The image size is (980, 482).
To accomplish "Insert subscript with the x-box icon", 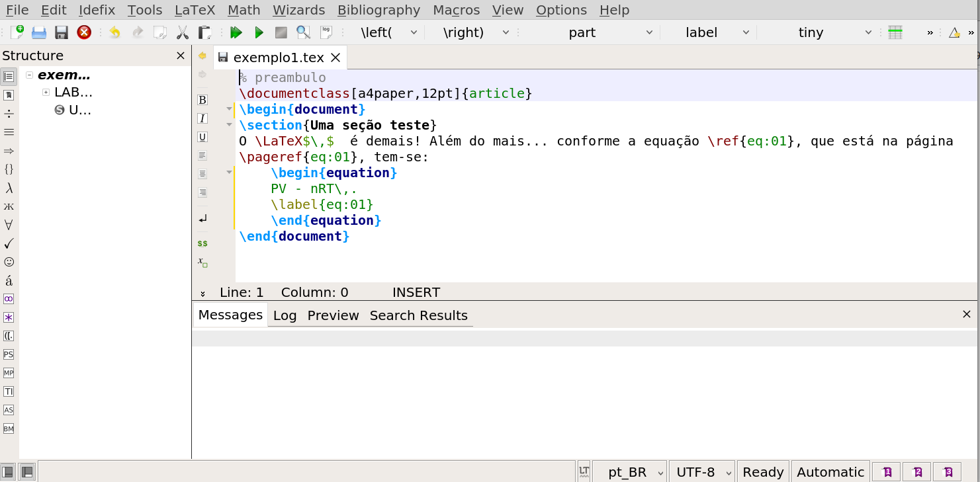I will [x=202, y=262].
